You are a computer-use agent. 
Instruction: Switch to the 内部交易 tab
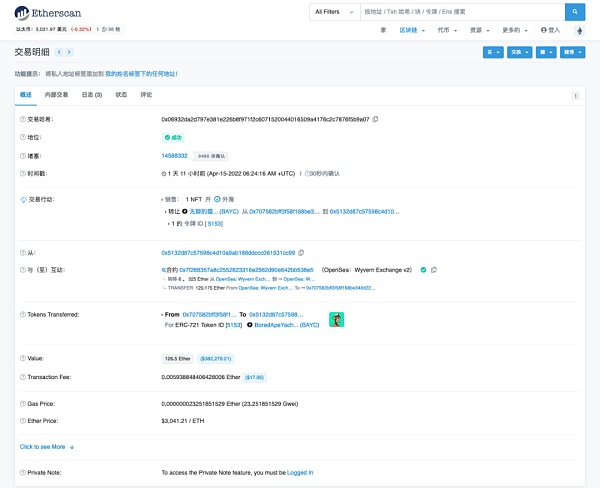pos(55,94)
